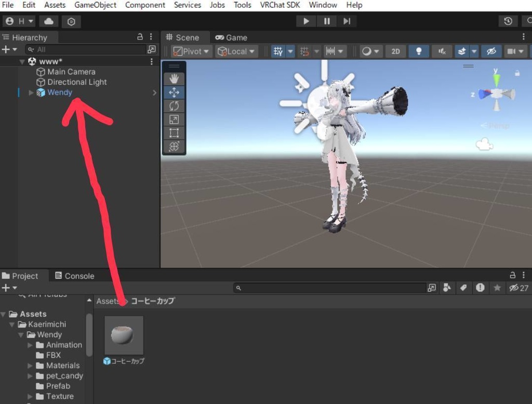This screenshot has height=404, width=532.
Task: Select the combined Transform tool
Action: [x=174, y=146]
